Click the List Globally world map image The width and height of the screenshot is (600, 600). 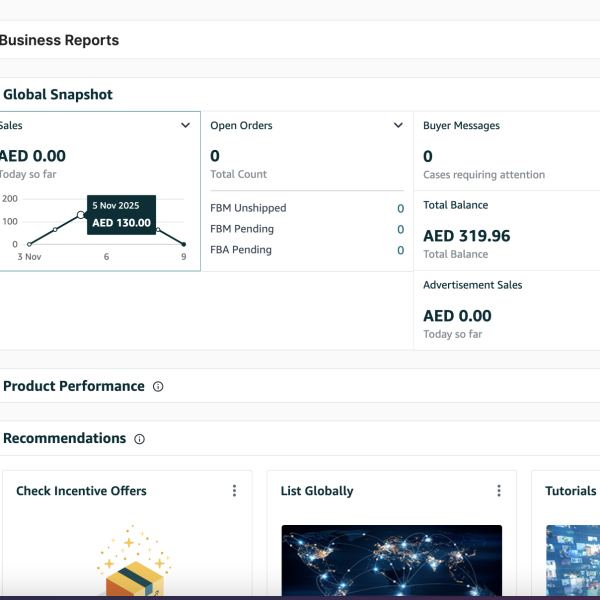pyautogui.click(x=391, y=562)
